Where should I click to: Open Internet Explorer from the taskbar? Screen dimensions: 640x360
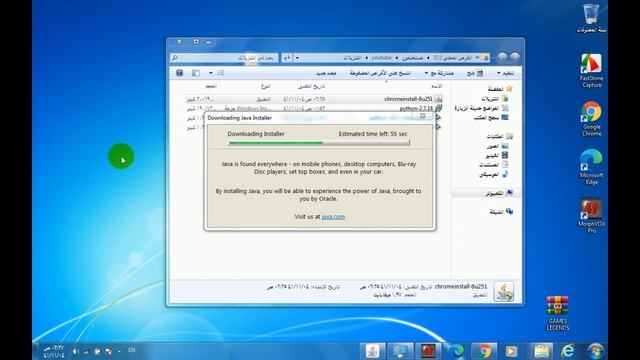coord(567,351)
